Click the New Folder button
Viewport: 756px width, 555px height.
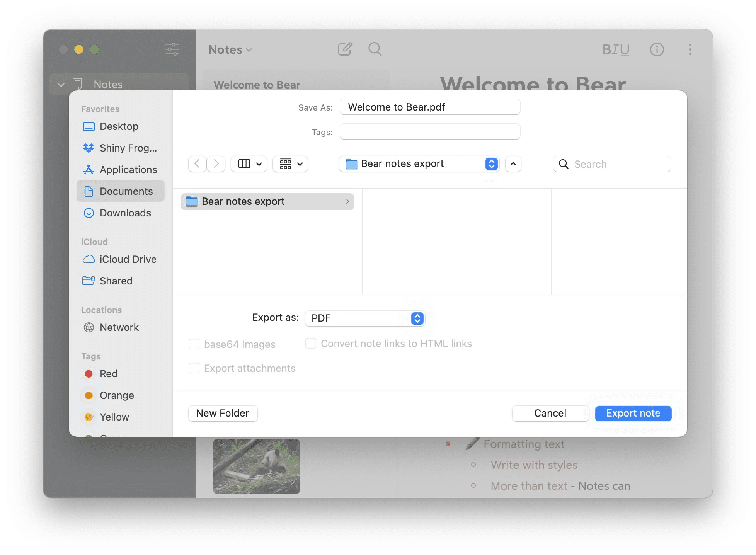(223, 413)
